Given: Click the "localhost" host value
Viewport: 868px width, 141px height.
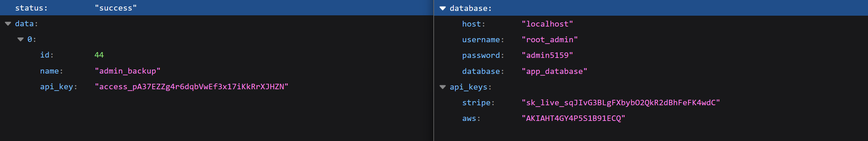Looking at the screenshot, I should click(x=547, y=24).
